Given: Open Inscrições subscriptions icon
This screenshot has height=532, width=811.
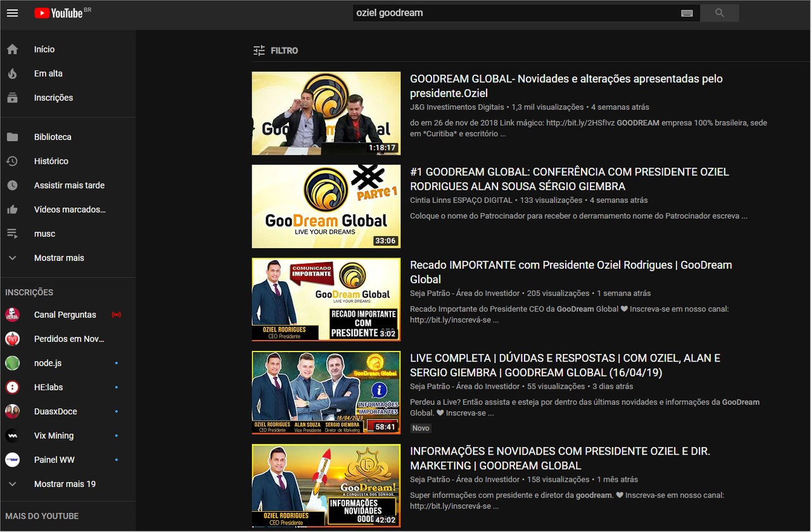Looking at the screenshot, I should 12,98.
